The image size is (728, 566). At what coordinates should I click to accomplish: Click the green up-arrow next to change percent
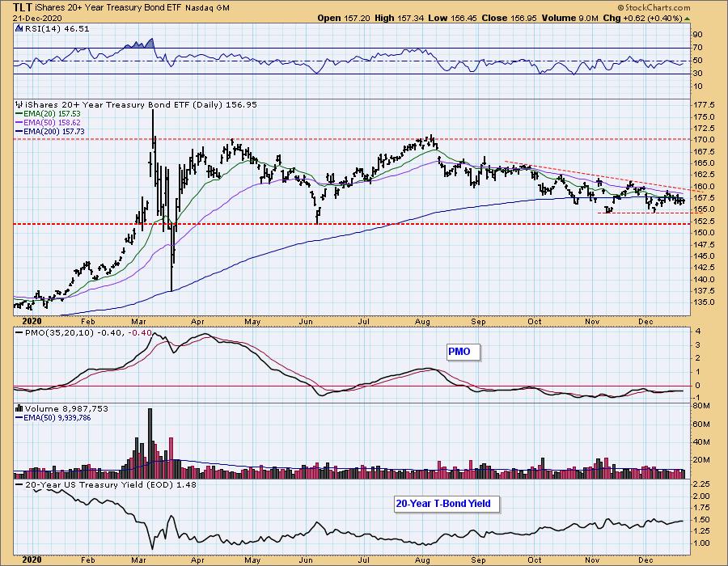pyautogui.click(x=687, y=18)
